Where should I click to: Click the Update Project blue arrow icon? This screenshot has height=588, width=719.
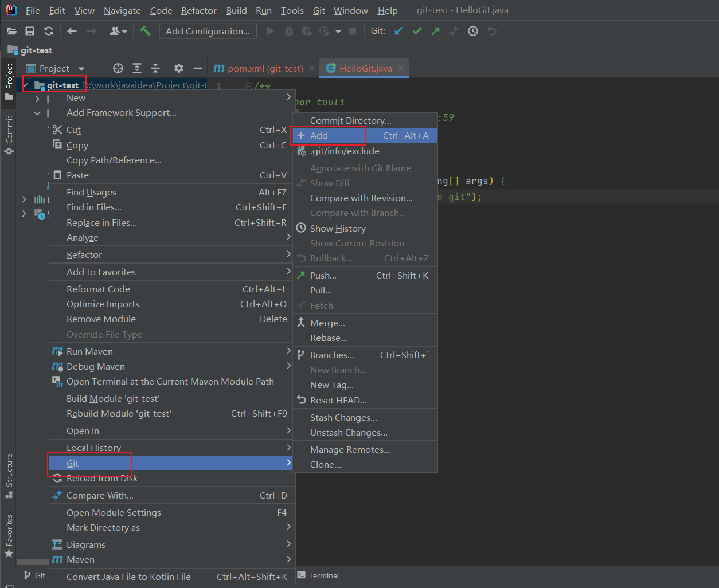coord(398,31)
